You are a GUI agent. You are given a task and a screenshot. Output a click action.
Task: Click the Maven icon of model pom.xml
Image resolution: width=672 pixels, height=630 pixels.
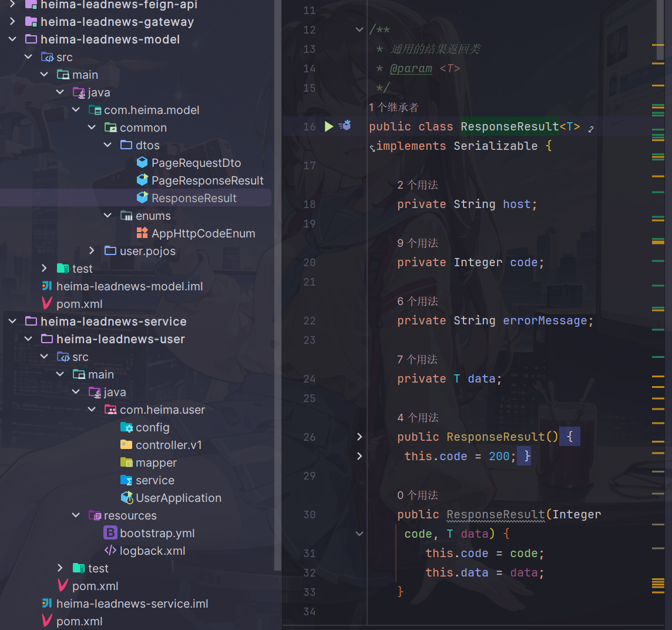47,303
